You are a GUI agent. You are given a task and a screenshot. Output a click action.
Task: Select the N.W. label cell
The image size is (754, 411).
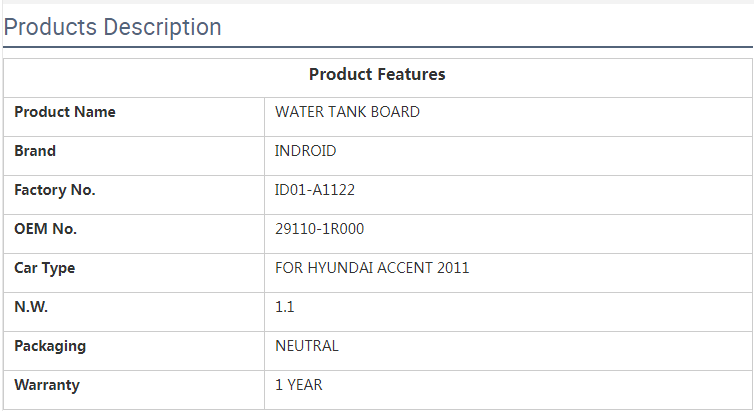pyautogui.click(x=31, y=307)
